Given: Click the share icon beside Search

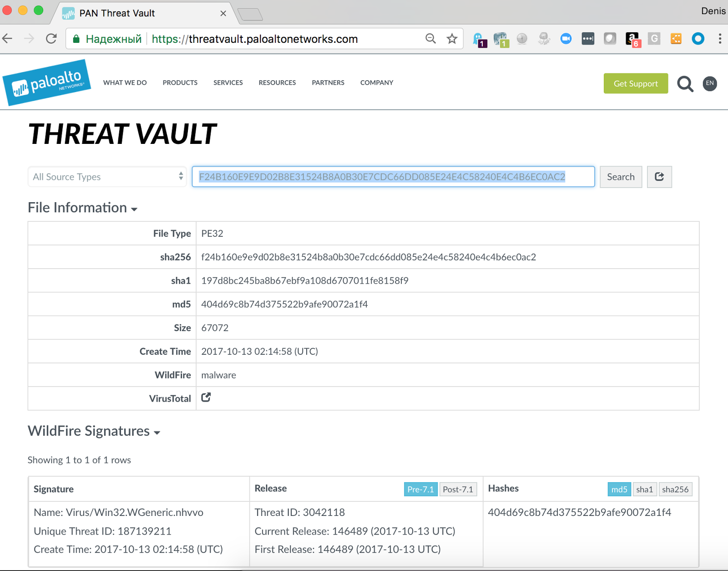Looking at the screenshot, I should pos(659,177).
